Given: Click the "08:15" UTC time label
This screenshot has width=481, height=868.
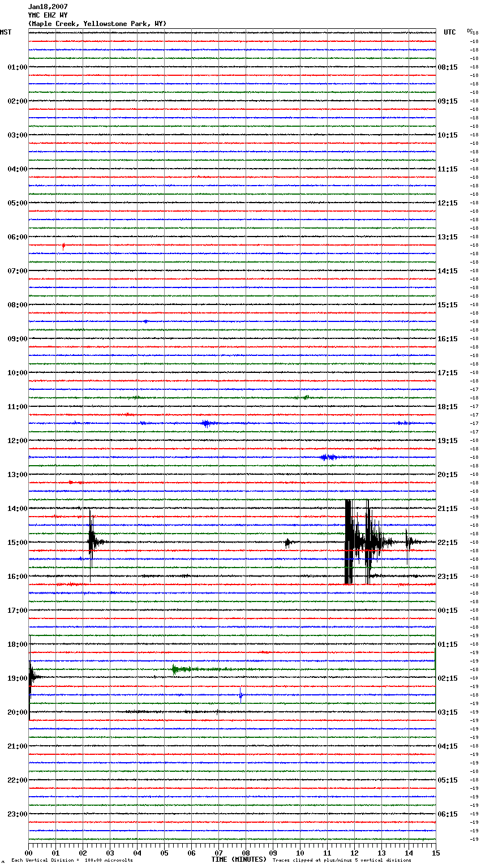Looking at the screenshot, I should coord(448,67).
